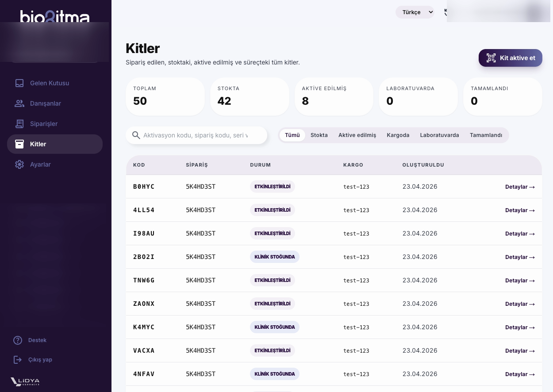This screenshot has height=392, width=553.
Task: Click the search magnifier icon
Action: point(136,135)
